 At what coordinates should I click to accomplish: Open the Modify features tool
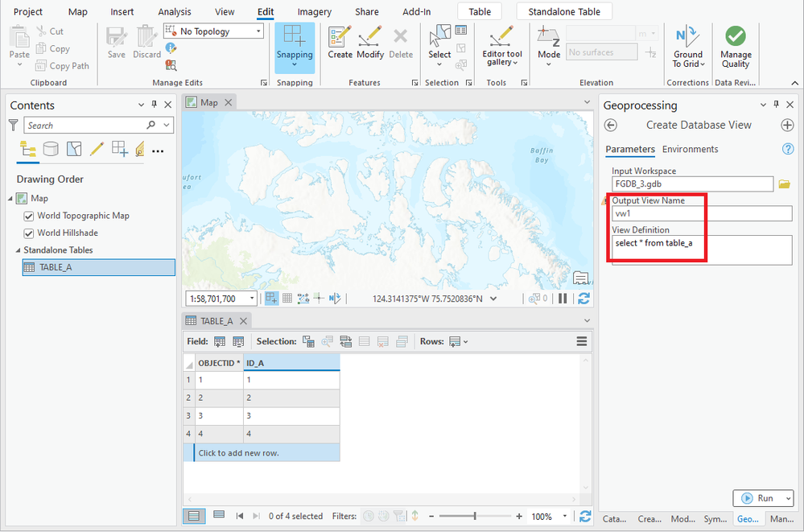369,43
